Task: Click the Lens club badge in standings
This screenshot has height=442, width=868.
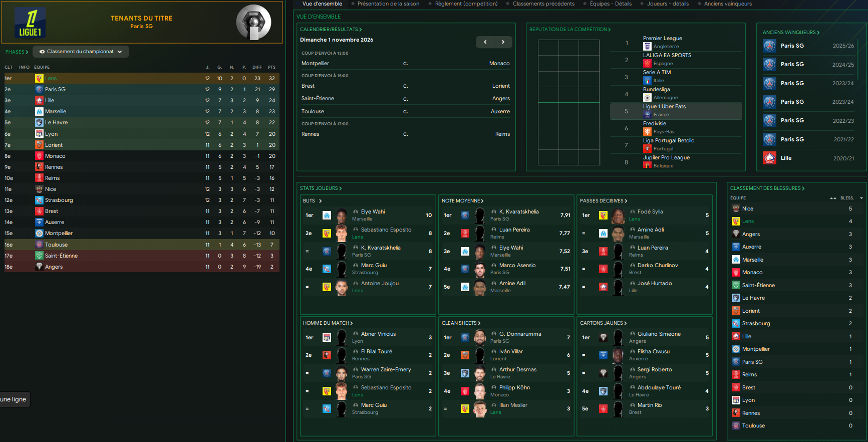Action: tap(39, 78)
